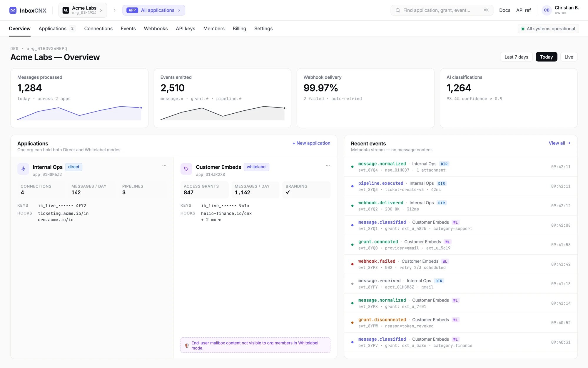588x368 pixels.
Task: Open the pipeline.executed event row
Action: 461,186
